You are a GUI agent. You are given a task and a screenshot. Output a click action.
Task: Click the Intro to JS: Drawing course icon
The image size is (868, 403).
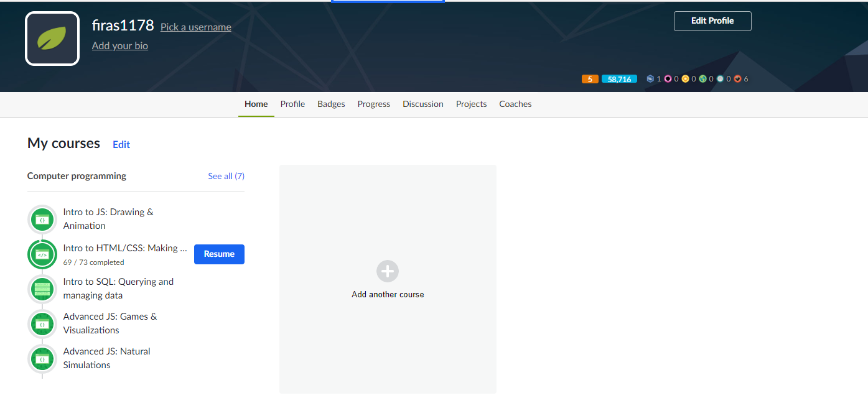click(x=42, y=220)
